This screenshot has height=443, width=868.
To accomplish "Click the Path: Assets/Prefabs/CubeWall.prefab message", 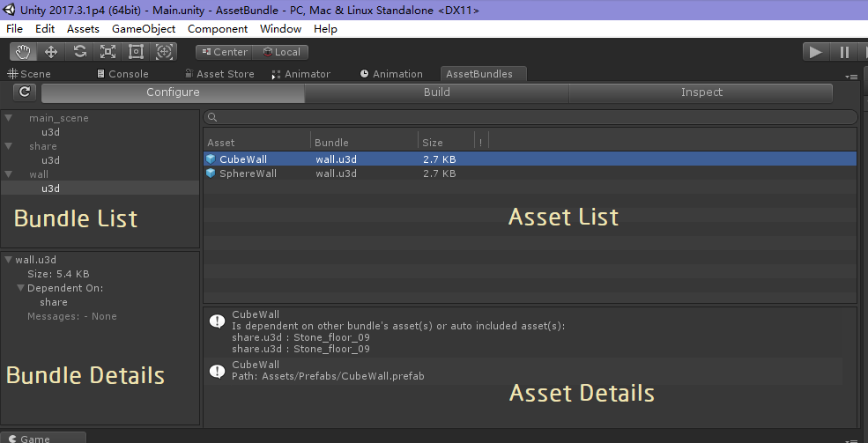I will click(x=329, y=376).
